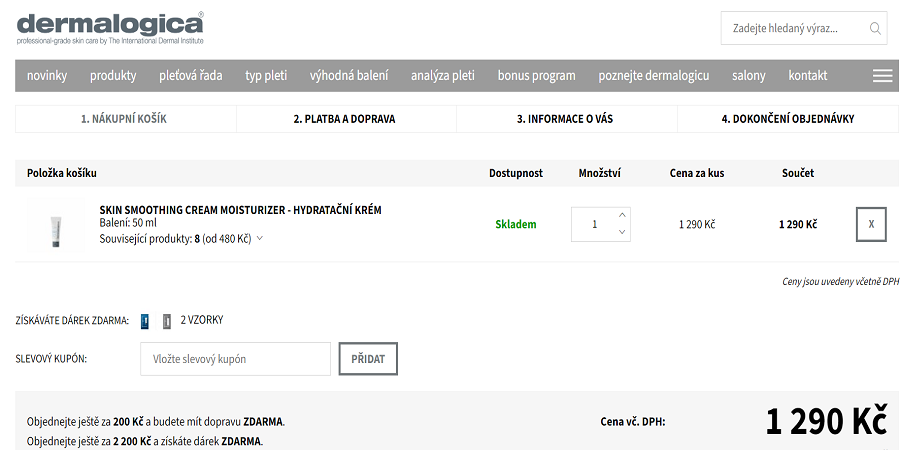Open the produkty menu
This screenshot has width=900, height=450.
(113, 76)
